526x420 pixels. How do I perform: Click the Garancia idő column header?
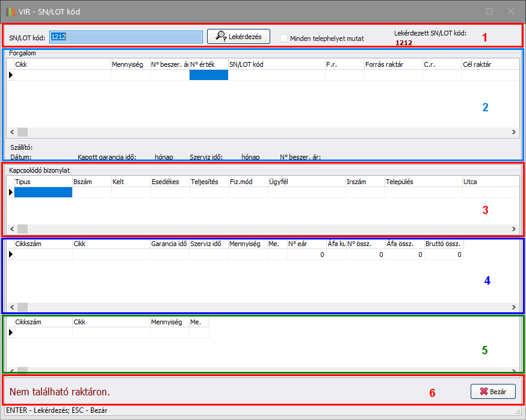tap(169, 244)
